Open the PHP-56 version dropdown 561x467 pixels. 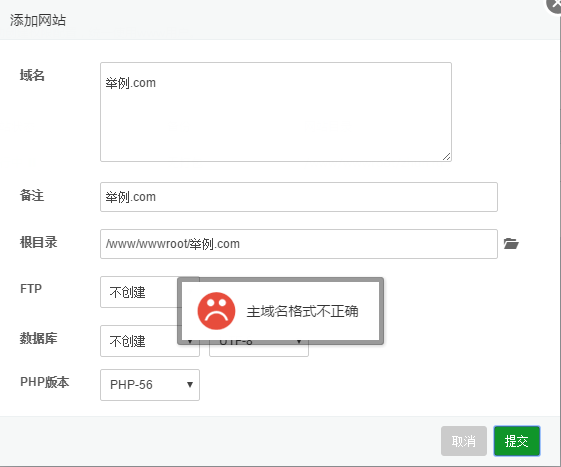click(150, 385)
